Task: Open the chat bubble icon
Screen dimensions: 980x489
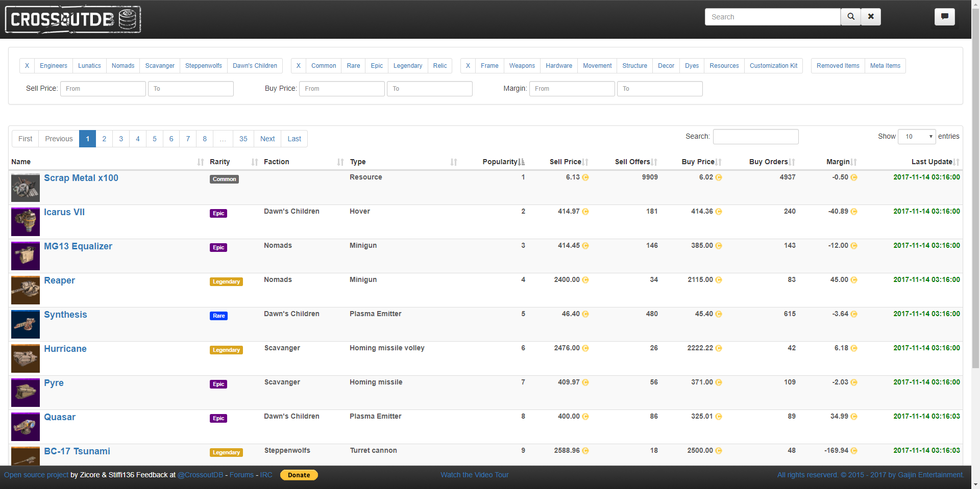Action: click(x=945, y=17)
